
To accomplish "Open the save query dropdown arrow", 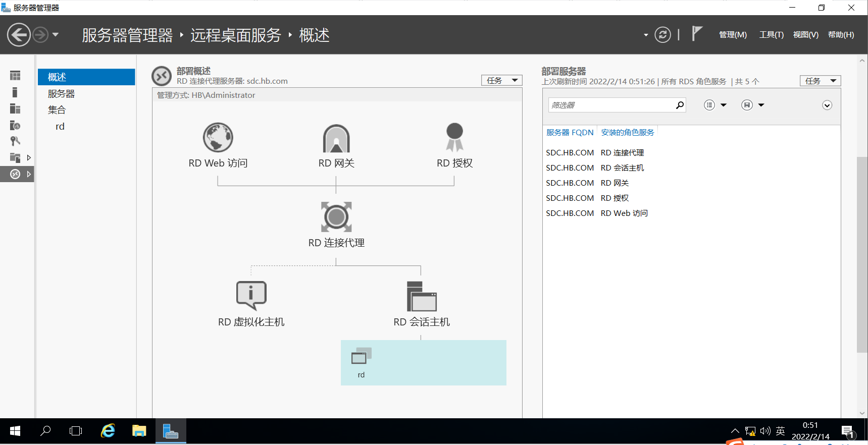I will (x=761, y=105).
